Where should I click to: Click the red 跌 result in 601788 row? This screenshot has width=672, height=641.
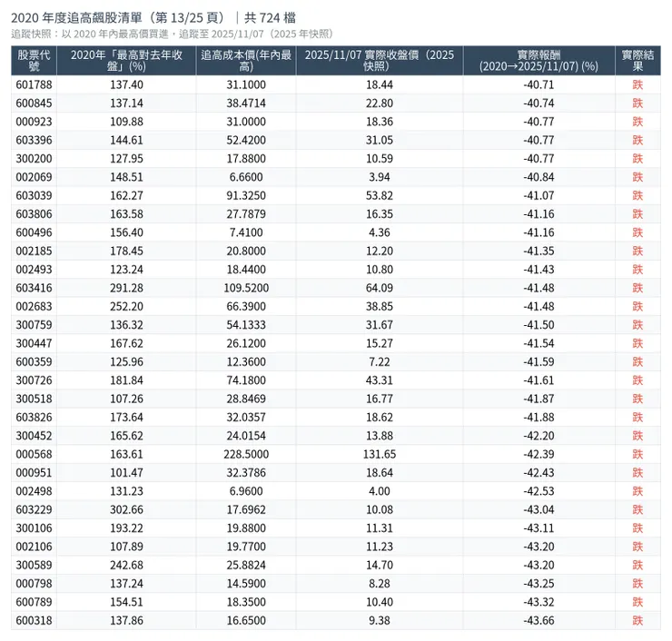pos(637,84)
